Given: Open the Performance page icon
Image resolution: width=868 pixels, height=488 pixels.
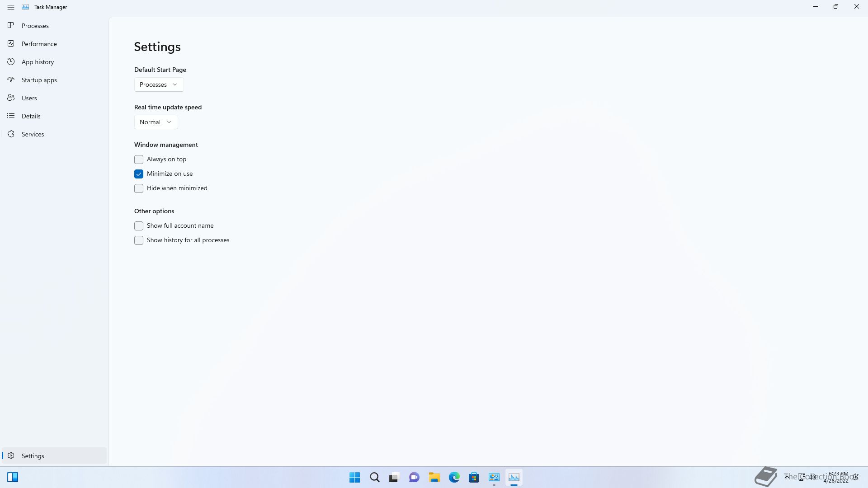Looking at the screenshot, I should point(11,44).
